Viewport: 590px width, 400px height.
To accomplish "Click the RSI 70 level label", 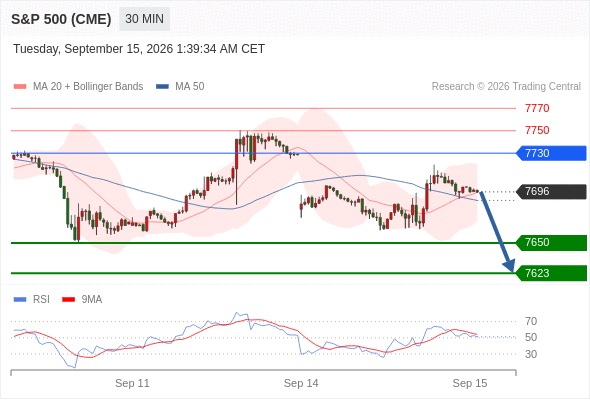I will pyautogui.click(x=531, y=321).
